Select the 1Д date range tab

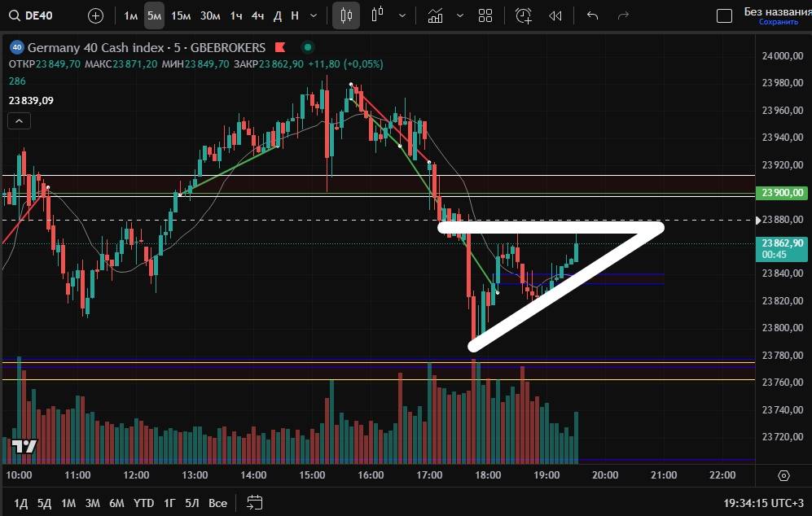click(x=21, y=503)
